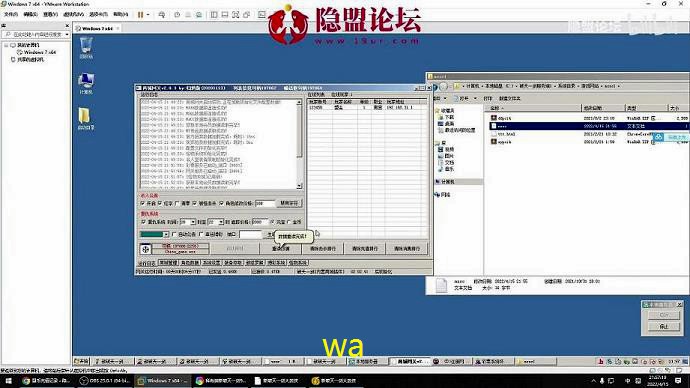Click the Windows Start icon on the host taskbar

(8, 381)
